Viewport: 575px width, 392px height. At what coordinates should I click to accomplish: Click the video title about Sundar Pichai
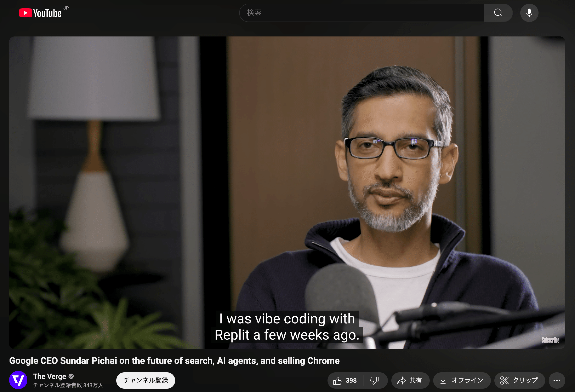pos(174,361)
